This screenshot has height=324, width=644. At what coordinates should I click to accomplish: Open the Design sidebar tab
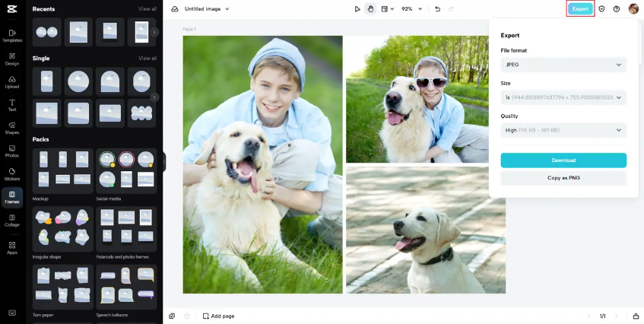pos(12,59)
